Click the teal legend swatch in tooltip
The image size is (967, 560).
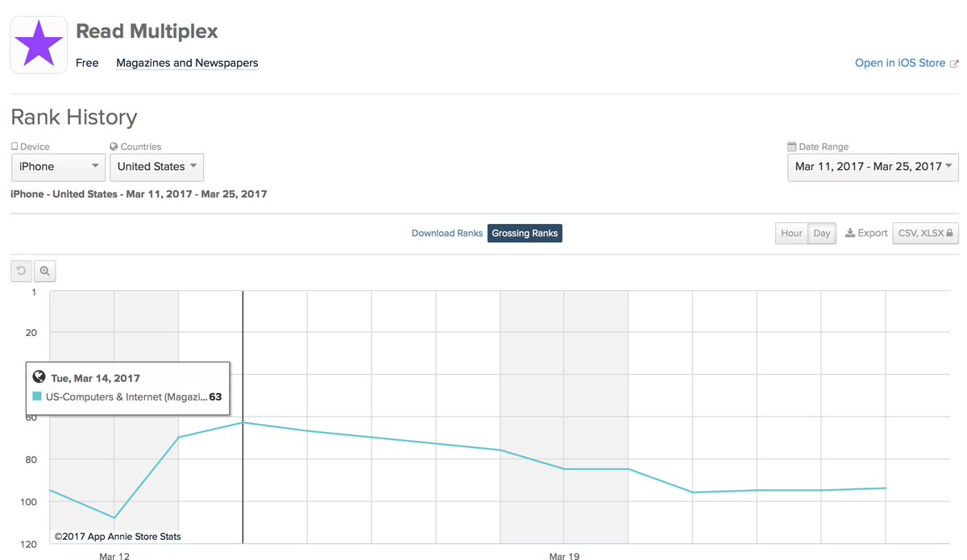pos(37,396)
